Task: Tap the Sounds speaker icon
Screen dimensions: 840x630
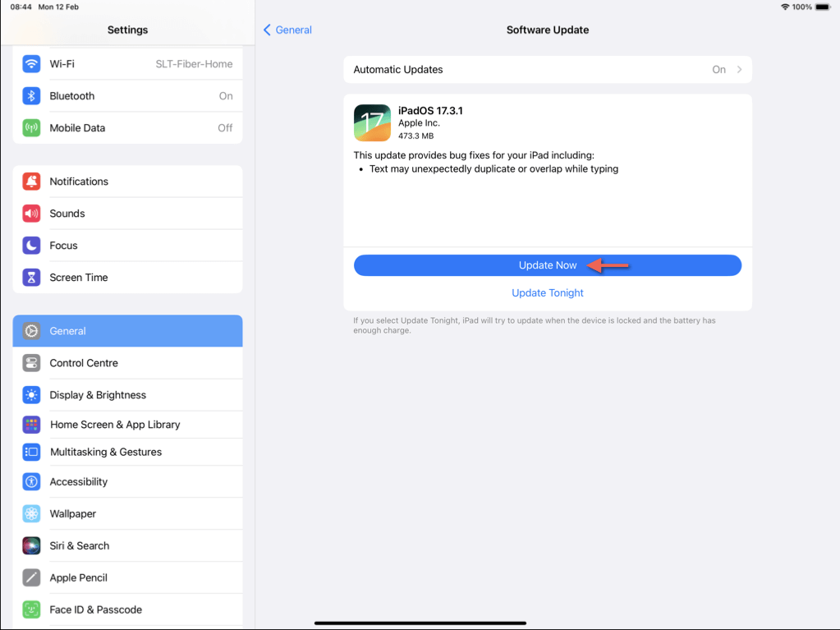Action: click(31, 214)
